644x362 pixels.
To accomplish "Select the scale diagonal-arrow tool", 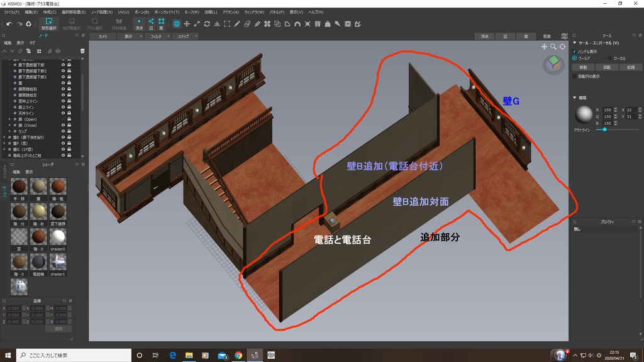I will pos(197,24).
